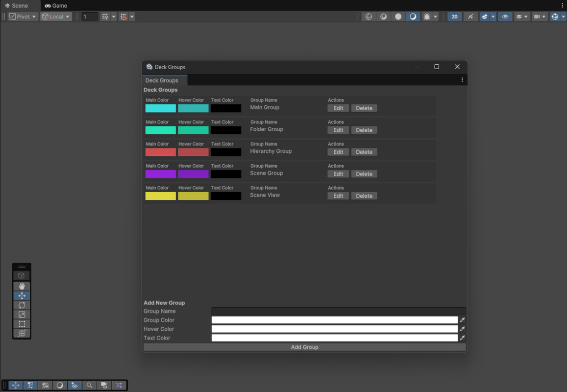
Task: Switch to the Game tab
Action: [x=55, y=5]
